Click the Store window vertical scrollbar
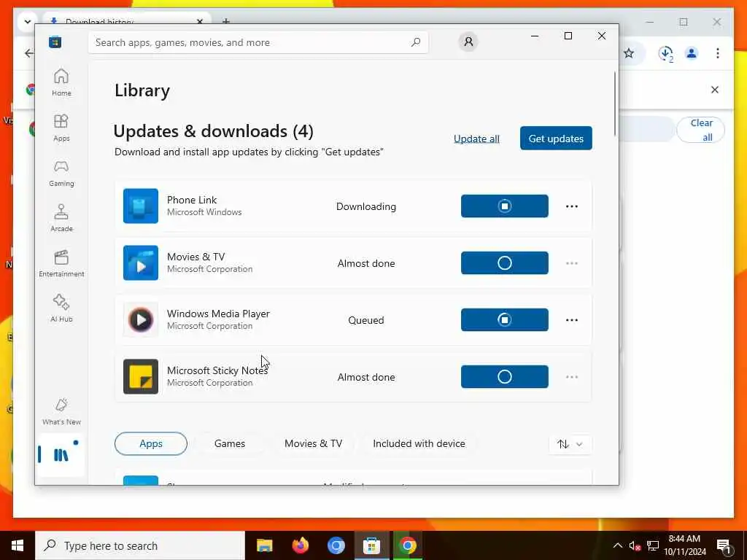 pyautogui.click(x=615, y=104)
